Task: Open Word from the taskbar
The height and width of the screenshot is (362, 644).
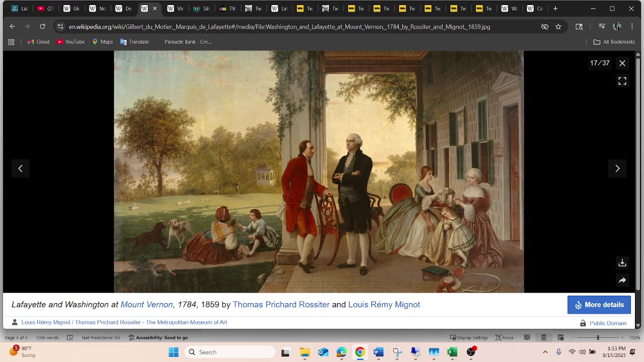Action: coord(378,352)
